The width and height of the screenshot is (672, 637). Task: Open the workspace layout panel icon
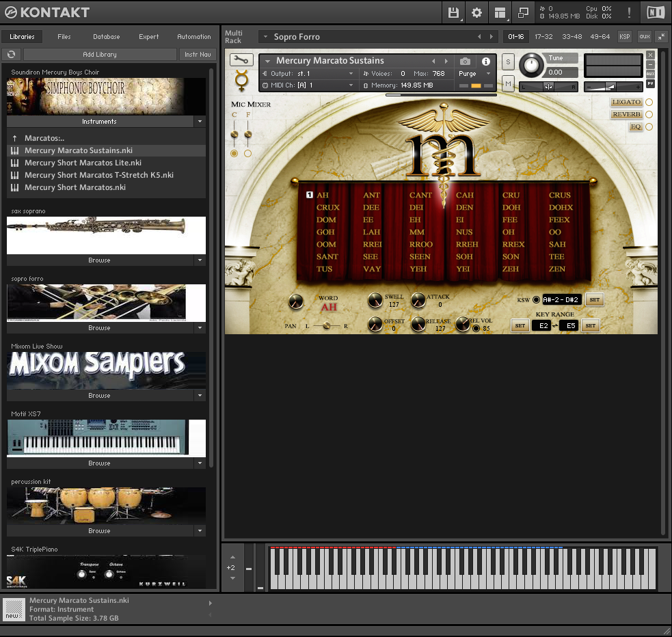point(500,13)
